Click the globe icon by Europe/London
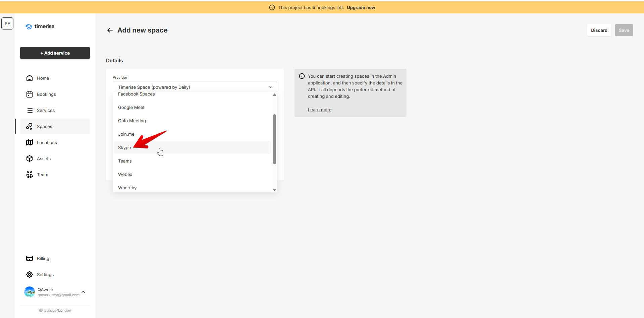 tap(41, 310)
